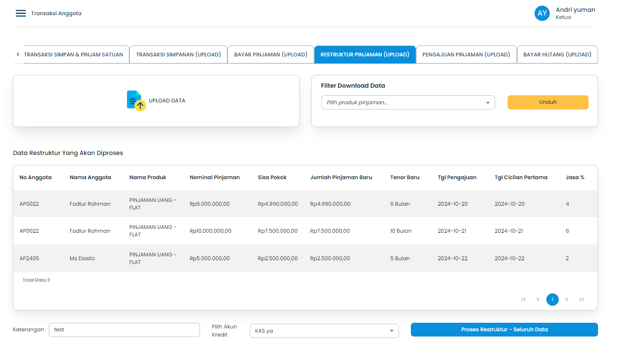Open the hamburger navigation menu
617x364 pixels.
tap(21, 13)
